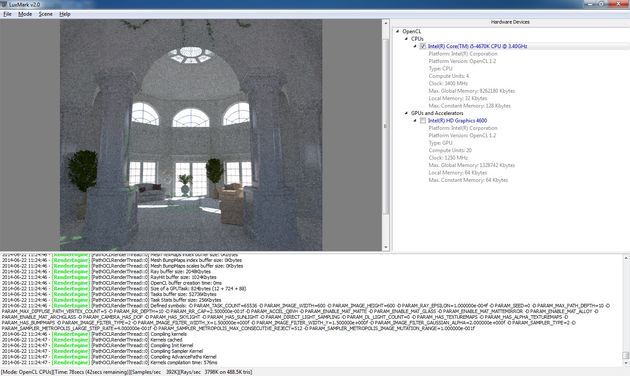The height and width of the screenshot is (376, 630).
Task: Open the Scene menu
Action: pos(45,14)
